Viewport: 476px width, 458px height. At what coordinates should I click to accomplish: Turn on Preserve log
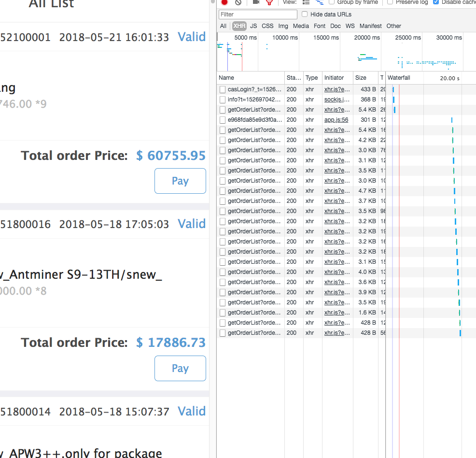(390, 2)
